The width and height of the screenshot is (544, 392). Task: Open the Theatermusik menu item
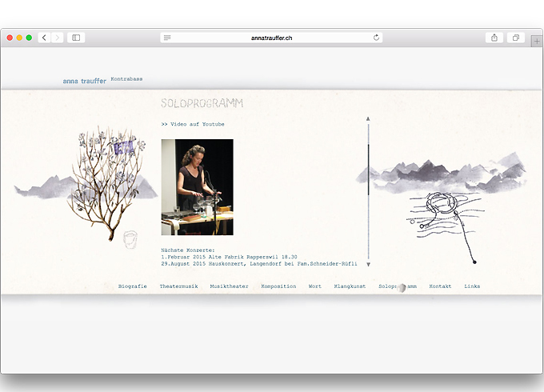tap(176, 286)
